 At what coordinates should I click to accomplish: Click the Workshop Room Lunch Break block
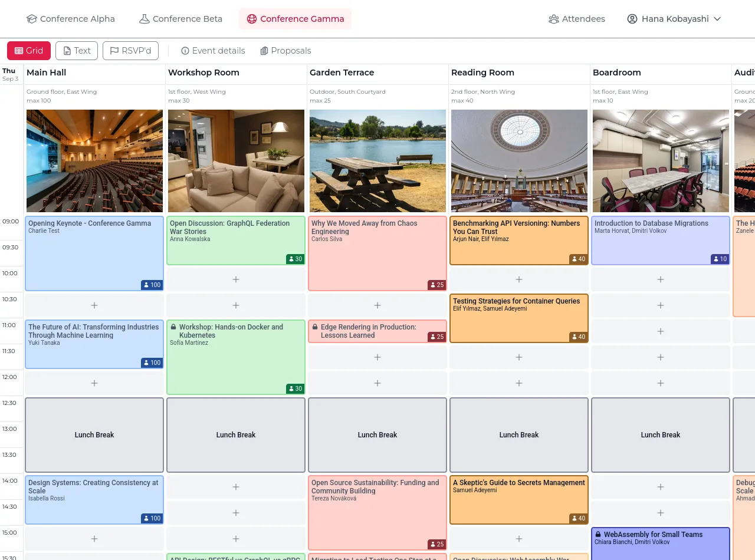[x=236, y=435]
